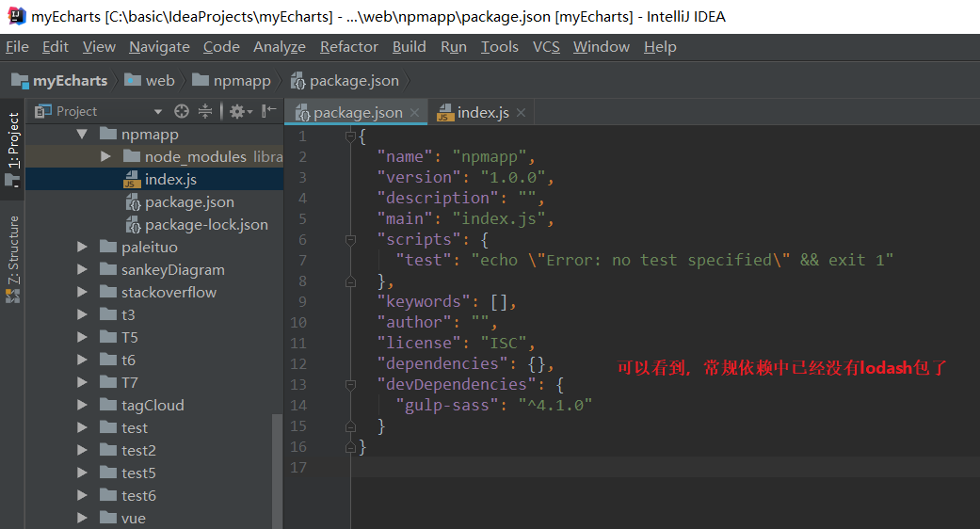Select package.json in the project tree

point(153,202)
